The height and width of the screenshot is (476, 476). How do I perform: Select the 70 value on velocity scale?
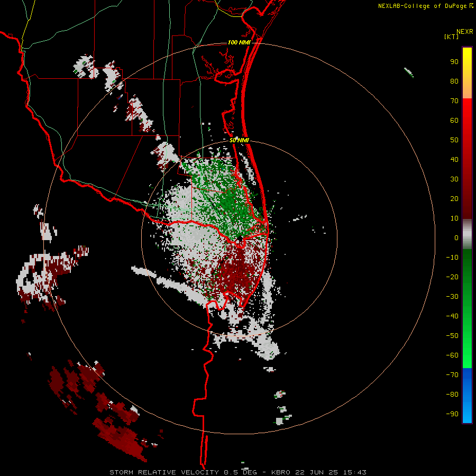coord(454,101)
